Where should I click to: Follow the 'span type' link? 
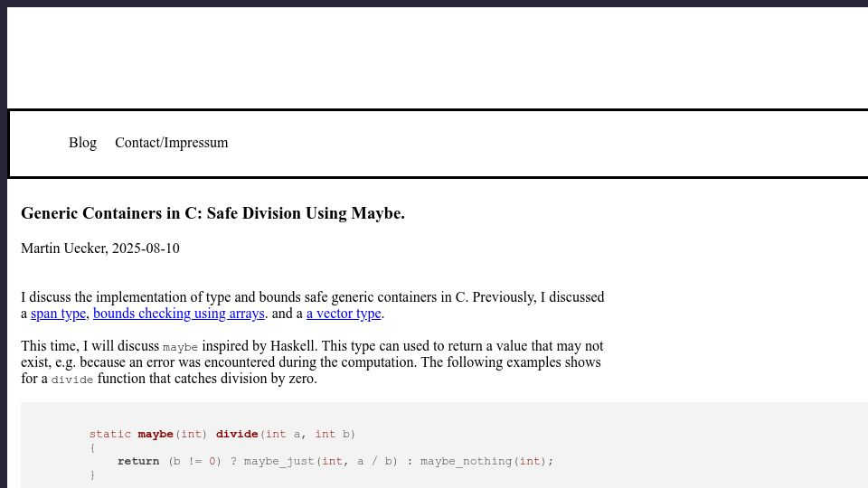pyautogui.click(x=58, y=314)
